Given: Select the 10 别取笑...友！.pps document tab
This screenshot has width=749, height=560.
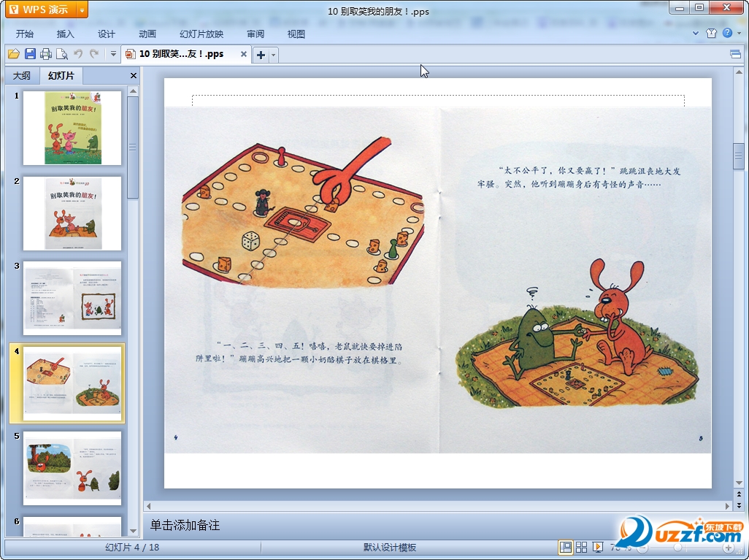Looking at the screenshot, I should pyautogui.click(x=182, y=54).
